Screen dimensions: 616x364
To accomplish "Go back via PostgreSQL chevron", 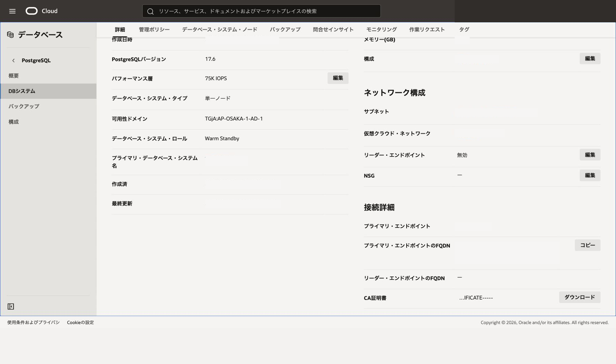I will pos(14,60).
